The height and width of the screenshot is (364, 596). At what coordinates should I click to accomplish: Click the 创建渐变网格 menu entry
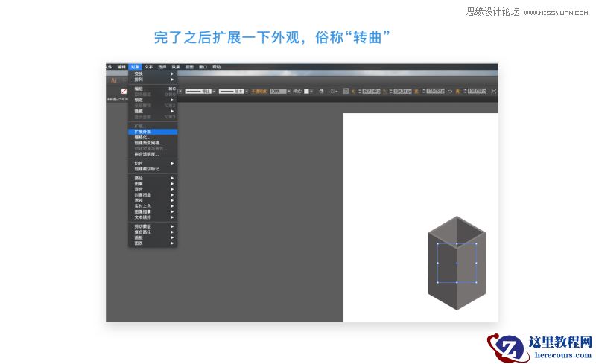point(148,143)
